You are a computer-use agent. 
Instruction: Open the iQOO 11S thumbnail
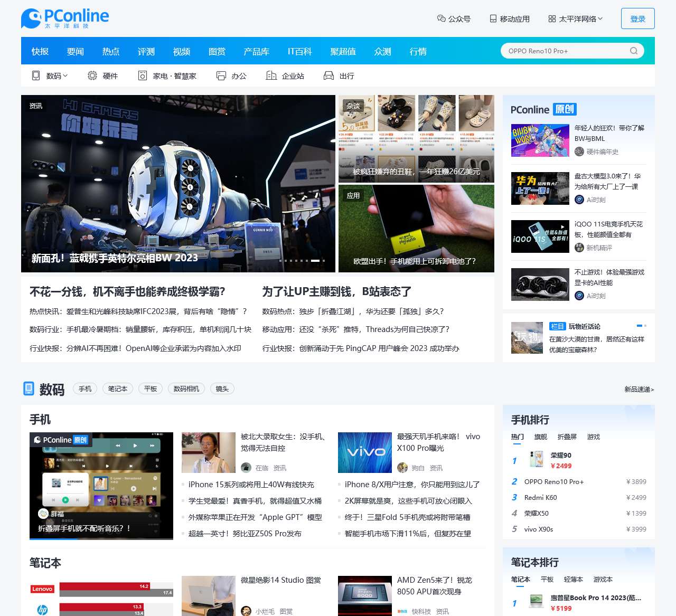click(x=540, y=236)
